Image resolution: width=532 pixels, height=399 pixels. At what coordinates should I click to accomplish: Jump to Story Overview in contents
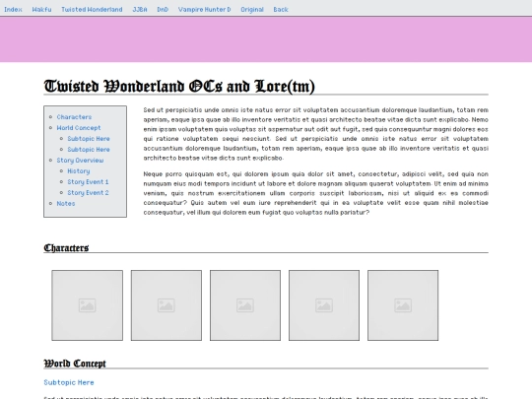(x=80, y=161)
